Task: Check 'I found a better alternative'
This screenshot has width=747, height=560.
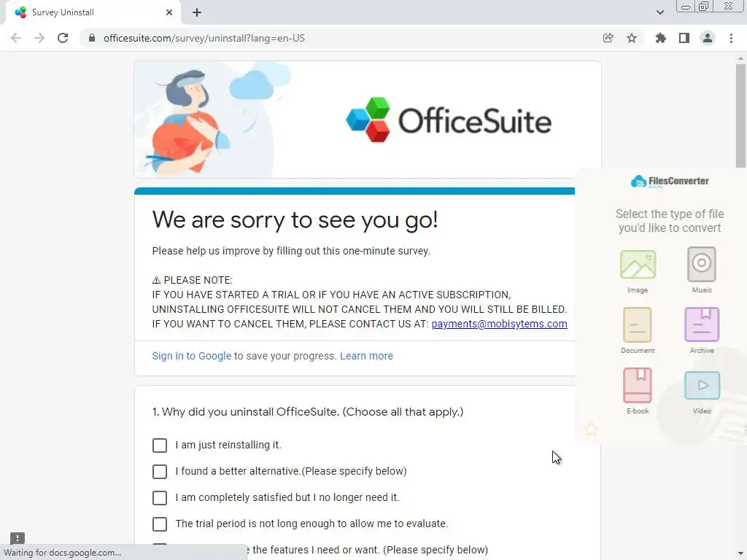Action: (x=160, y=472)
